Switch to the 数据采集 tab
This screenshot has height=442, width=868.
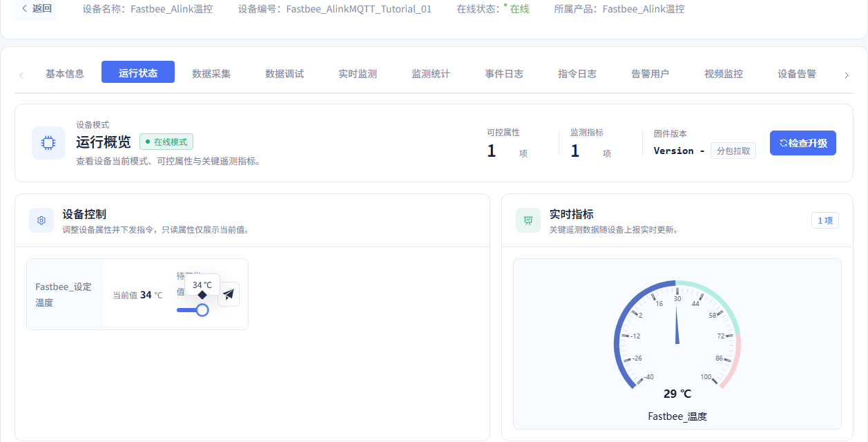[211, 73]
